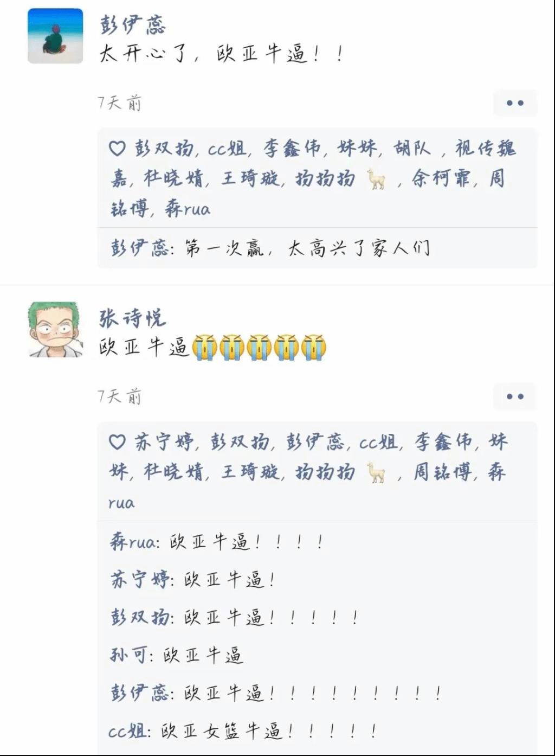This screenshot has width=555, height=756.
Task: Click 李鑫伟 in first post's like list
Action: point(292,148)
